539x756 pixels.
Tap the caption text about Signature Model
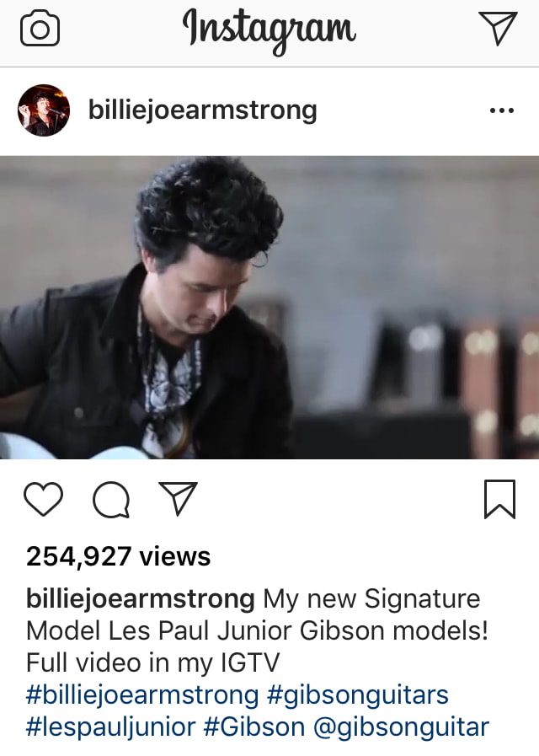pos(258,615)
